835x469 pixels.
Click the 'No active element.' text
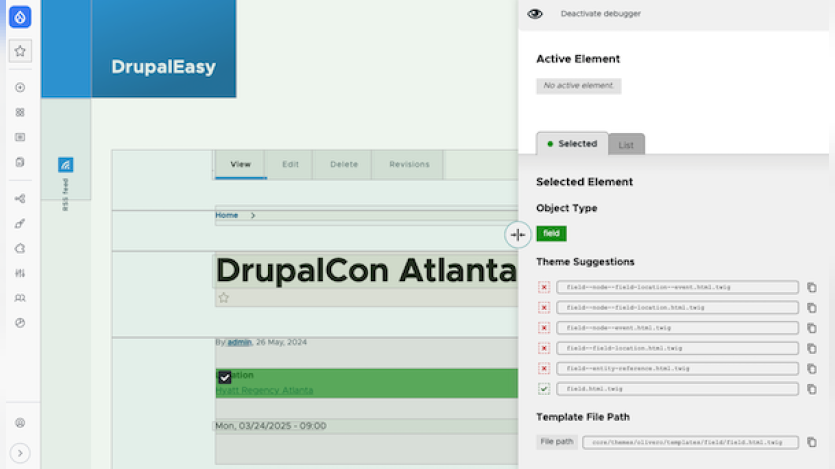pyautogui.click(x=578, y=86)
